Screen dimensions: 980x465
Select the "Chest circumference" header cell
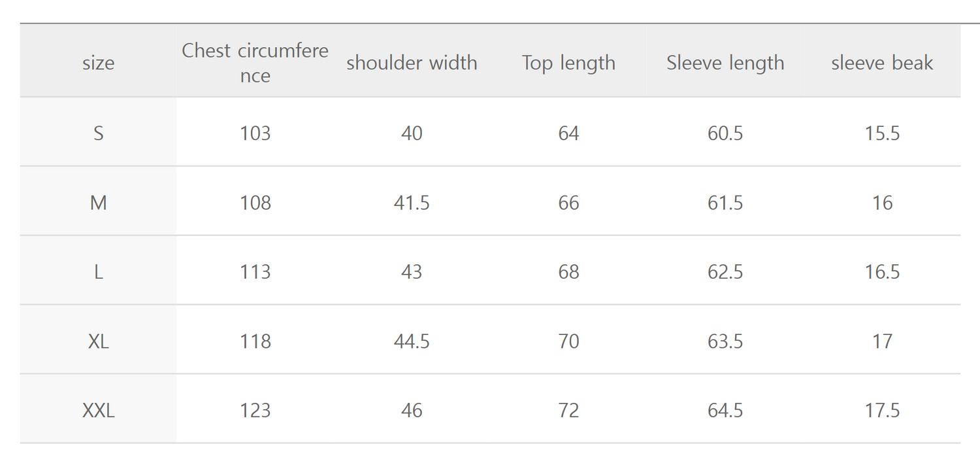tap(255, 63)
